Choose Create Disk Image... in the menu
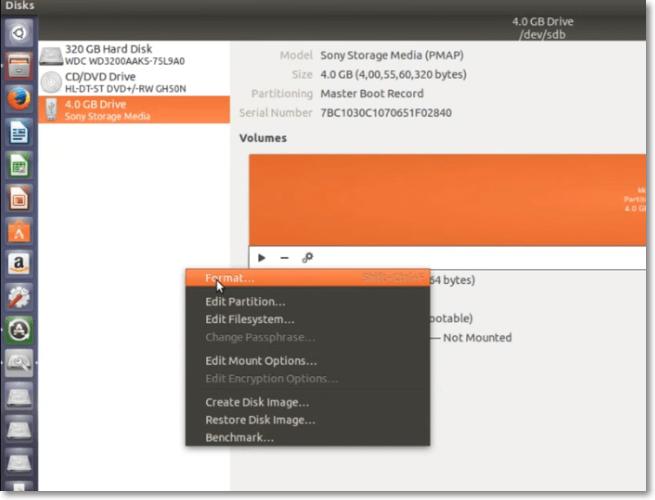 (308, 402)
